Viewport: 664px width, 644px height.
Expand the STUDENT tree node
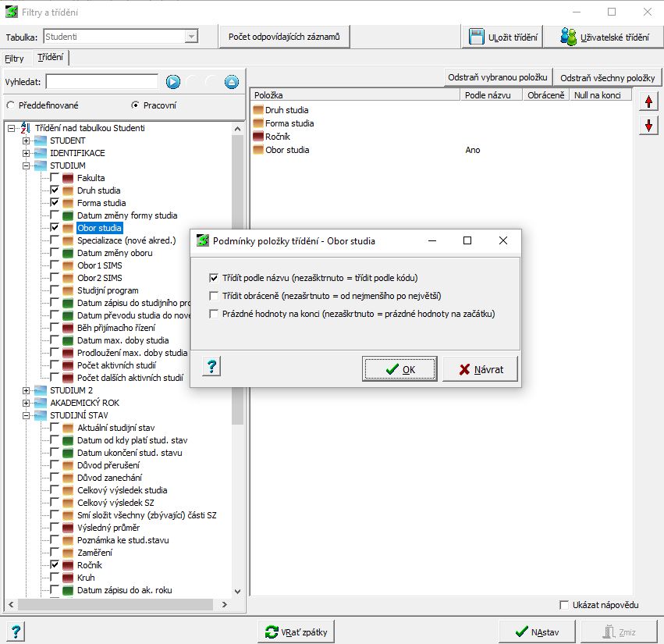[27, 141]
